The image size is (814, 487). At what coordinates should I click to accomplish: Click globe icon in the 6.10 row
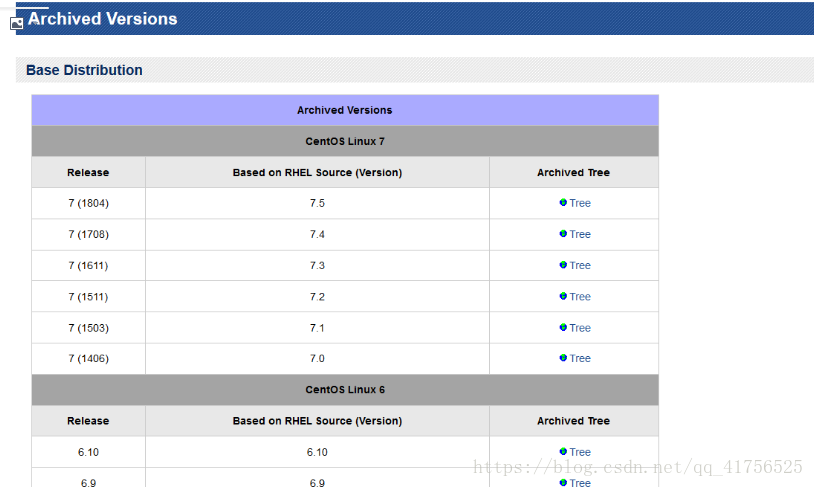[x=563, y=452]
